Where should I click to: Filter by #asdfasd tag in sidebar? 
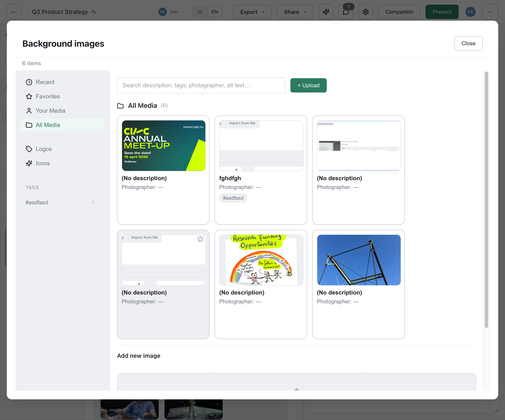point(60,203)
